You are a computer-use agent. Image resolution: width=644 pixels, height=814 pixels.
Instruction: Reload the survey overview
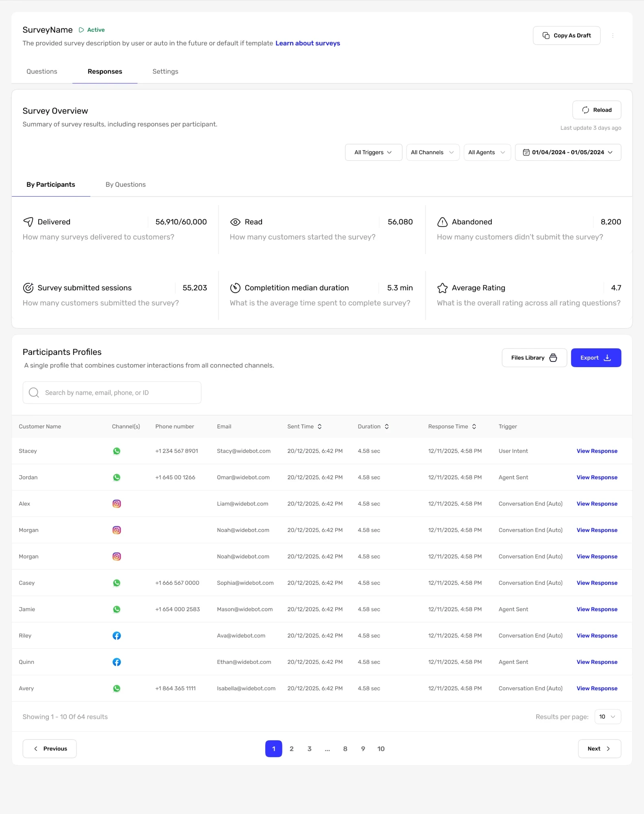(597, 110)
